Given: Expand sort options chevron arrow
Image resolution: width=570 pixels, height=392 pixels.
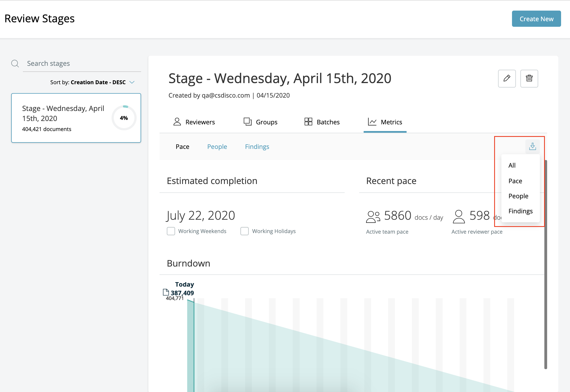Looking at the screenshot, I should tap(132, 82).
